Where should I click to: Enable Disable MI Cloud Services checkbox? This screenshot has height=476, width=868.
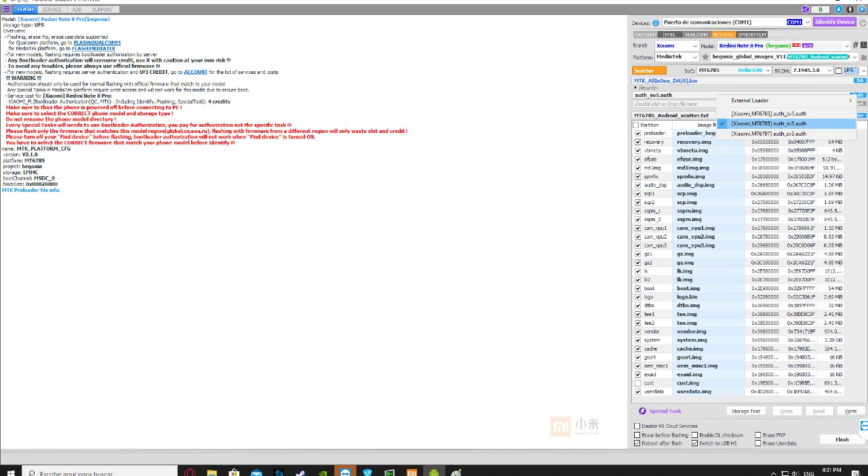tap(637, 426)
